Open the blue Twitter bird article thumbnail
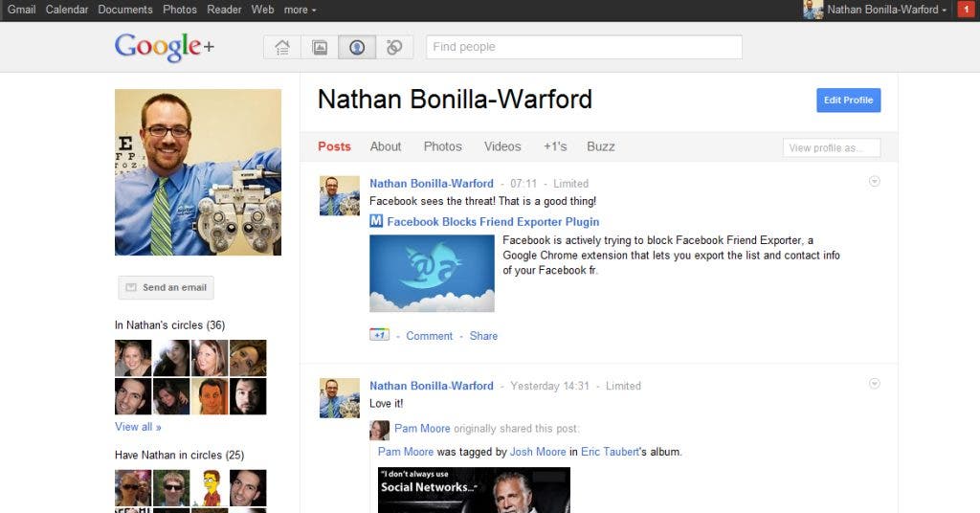 tap(432, 273)
